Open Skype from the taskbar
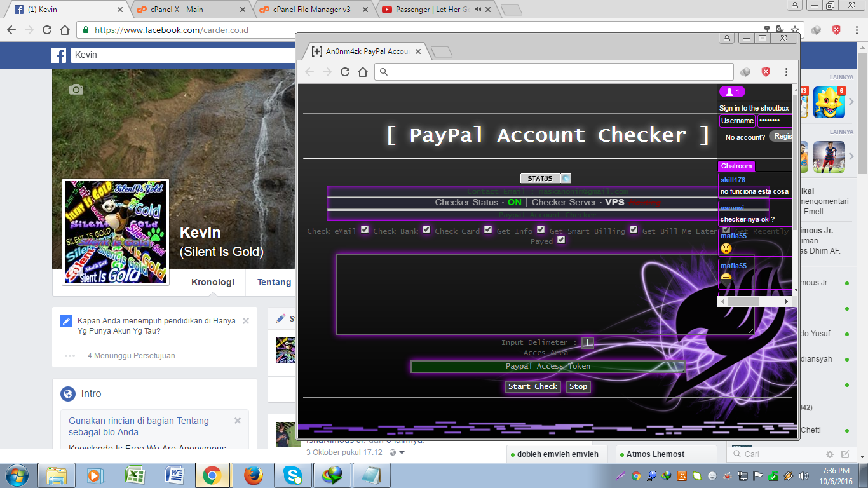Viewport: 868px width, 488px height. coord(292,475)
